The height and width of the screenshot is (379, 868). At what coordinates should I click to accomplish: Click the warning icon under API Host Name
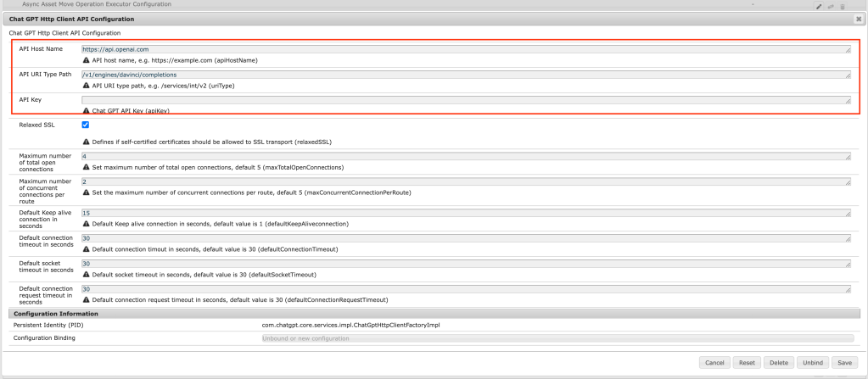click(86, 60)
